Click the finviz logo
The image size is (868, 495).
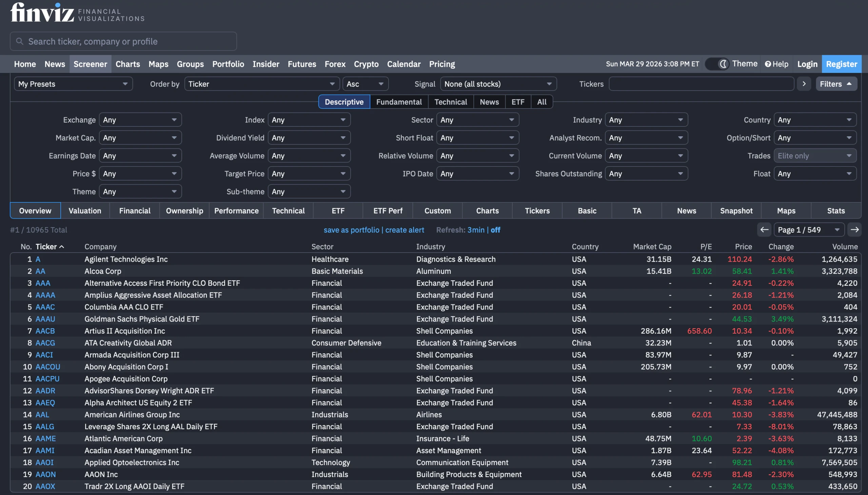pos(42,13)
